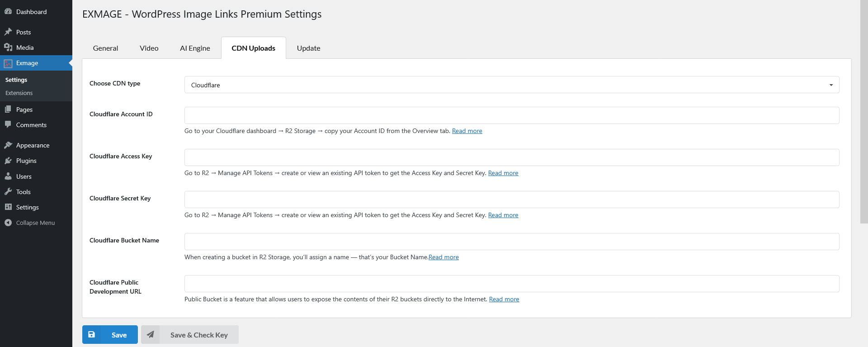Open the Update tab

pos(309,48)
